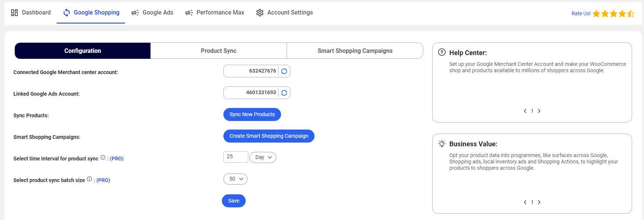
Task: Open Performance Max section
Action: pyautogui.click(x=215, y=13)
